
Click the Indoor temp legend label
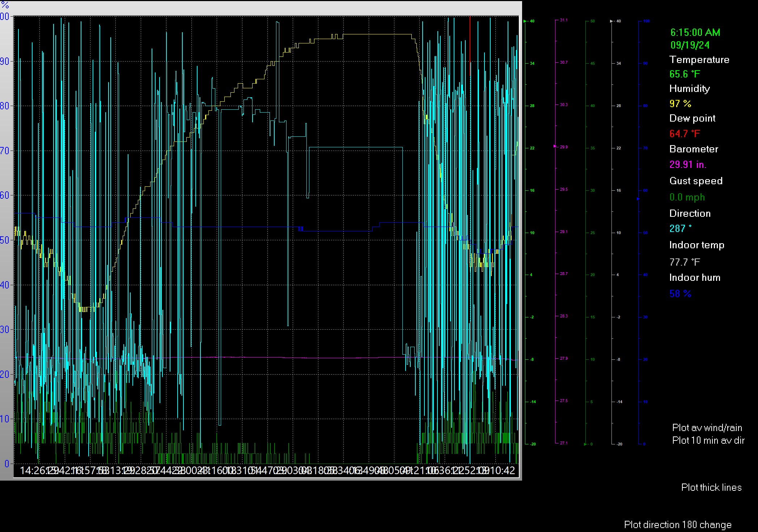pos(696,245)
